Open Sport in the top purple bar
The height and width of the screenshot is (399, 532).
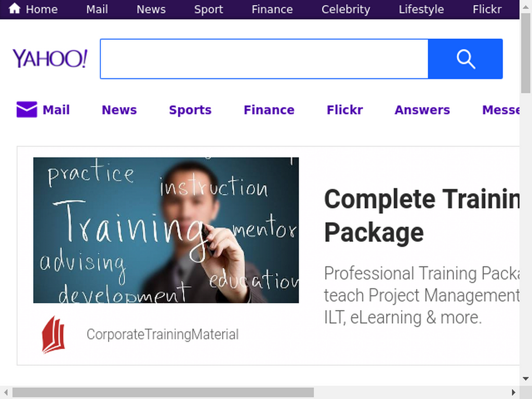209,9
